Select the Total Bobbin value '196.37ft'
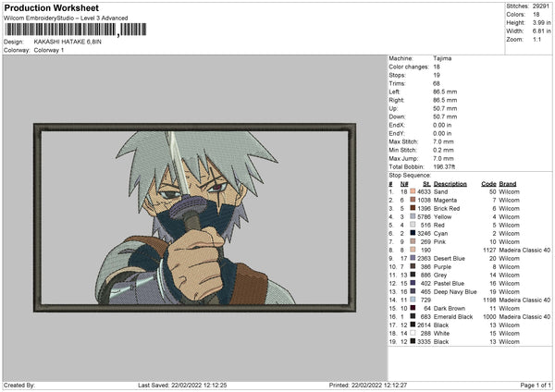The height and width of the screenshot is (392, 555). (444, 166)
